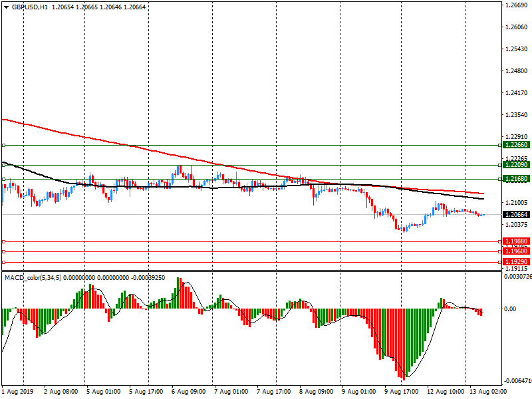
Task: Click the MACD value -0.00039250
Action: point(149,278)
